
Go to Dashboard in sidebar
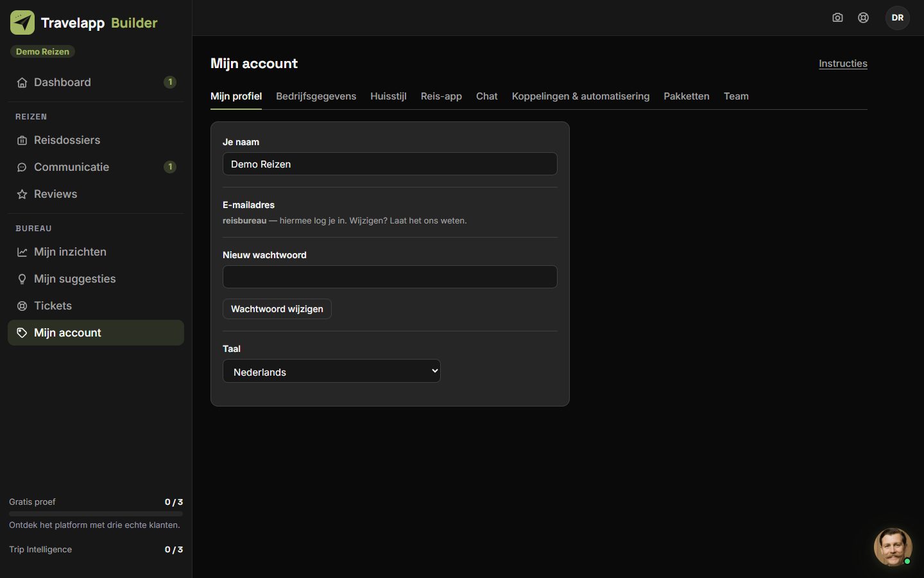pos(96,82)
